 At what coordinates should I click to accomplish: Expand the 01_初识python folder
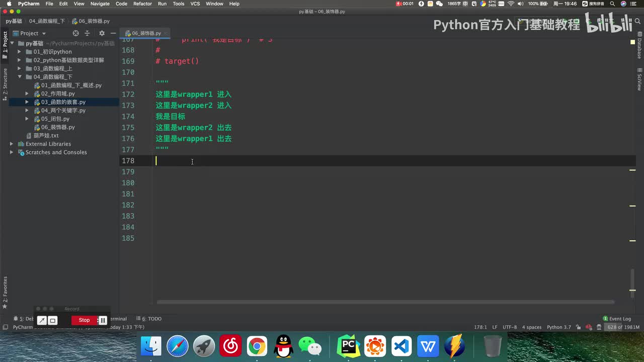point(19,52)
